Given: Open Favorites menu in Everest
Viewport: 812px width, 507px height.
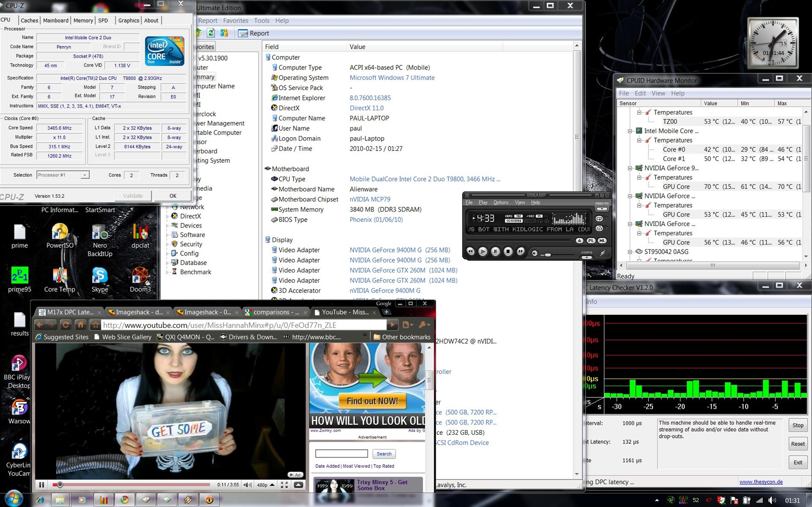Looking at the screenshot, I should 235,21.
